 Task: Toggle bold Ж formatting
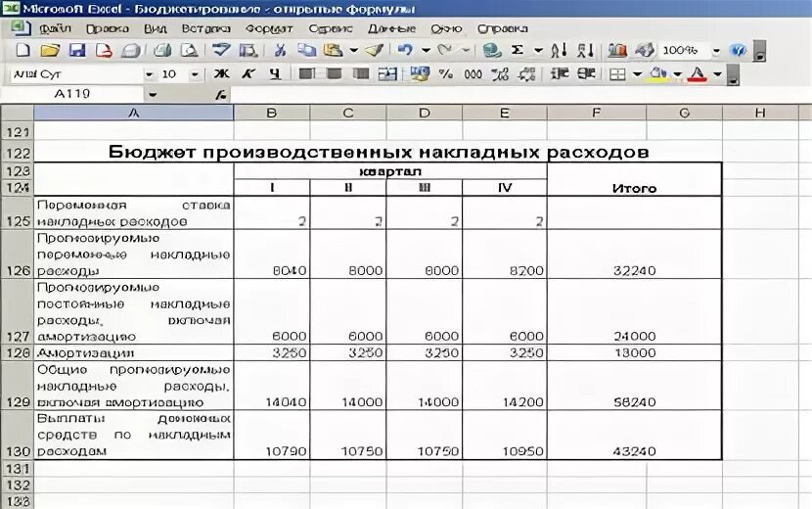coord(222,74)
